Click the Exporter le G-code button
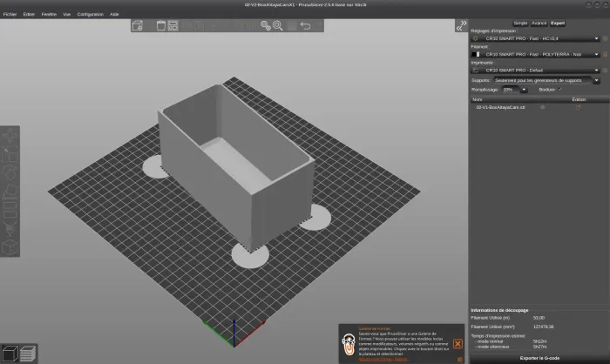The height and width of the screenshot is (364, 610). point(539,358)
